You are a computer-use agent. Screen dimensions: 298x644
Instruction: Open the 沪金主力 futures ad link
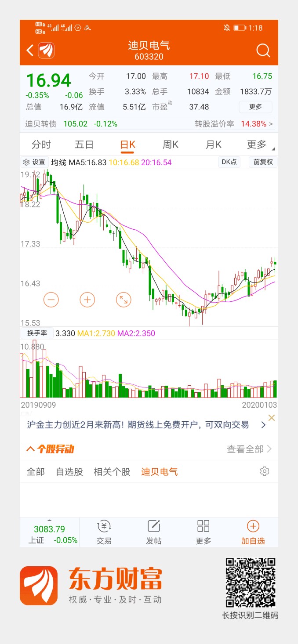[138, 425]
